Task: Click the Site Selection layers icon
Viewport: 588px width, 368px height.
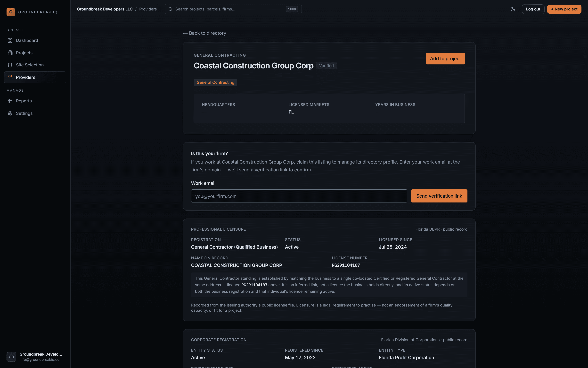Action: tap(10, 65)
